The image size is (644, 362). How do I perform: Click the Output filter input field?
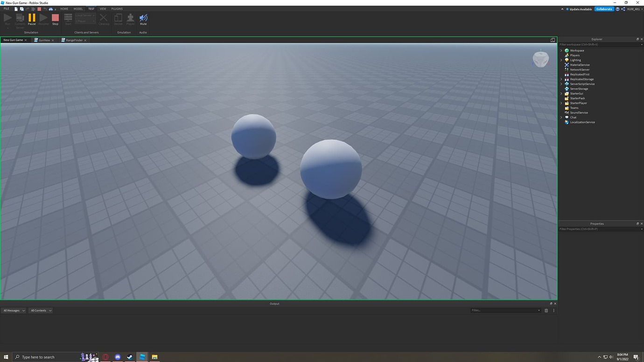(x=504, y=310)
